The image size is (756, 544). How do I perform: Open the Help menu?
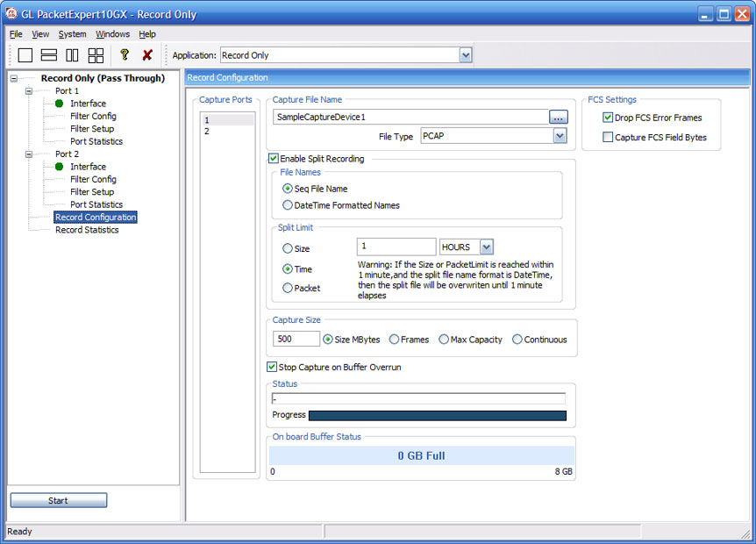147,34
